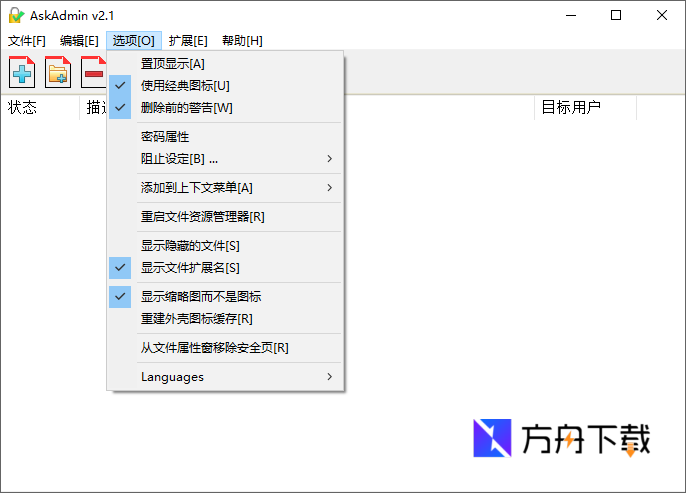Minimize the AskAdmin window
The height and width of the screenshot is (493, 686).
point(570,15)
